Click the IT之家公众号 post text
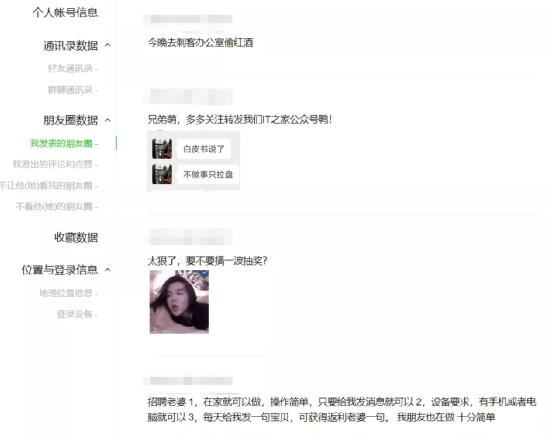This screenshot has height=438, width=553. pyautogui.click(x=240, y=120)
